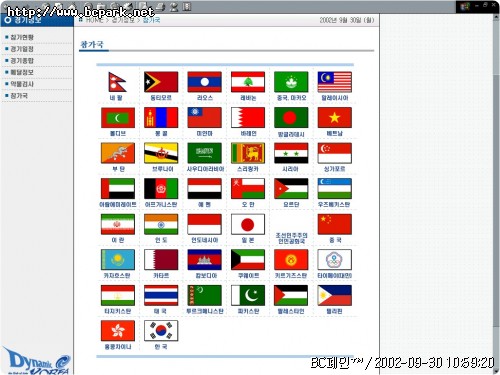Select the Afghanistan flag
500x375 pixels.
(161, 189)
